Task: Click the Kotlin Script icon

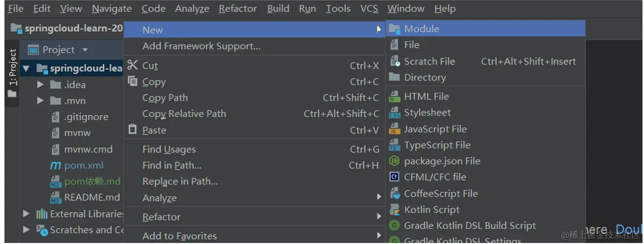Action: (x=394, y=210)
